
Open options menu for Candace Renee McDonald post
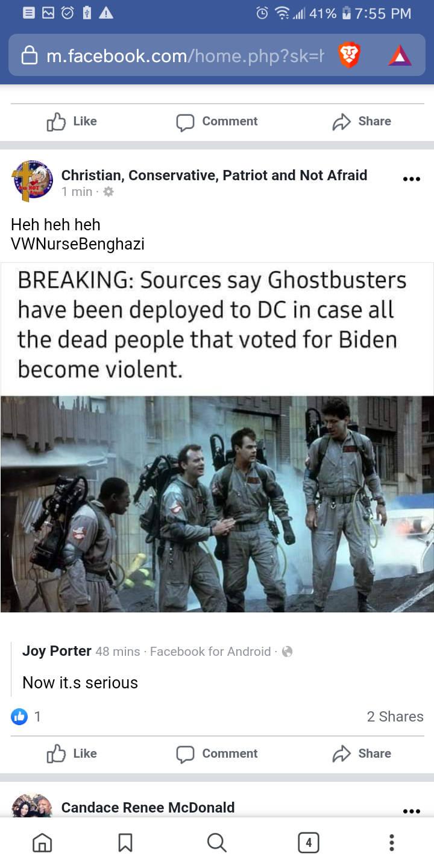click(411, 811)
